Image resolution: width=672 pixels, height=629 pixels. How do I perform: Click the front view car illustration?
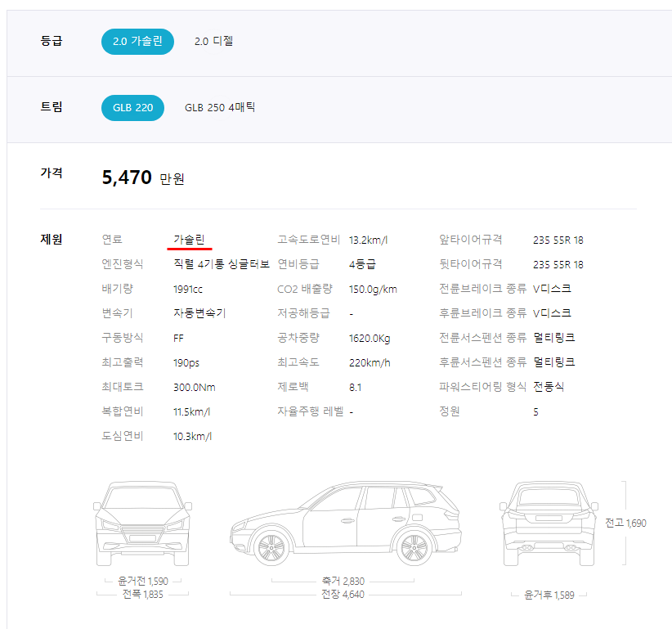coord(142,523)
